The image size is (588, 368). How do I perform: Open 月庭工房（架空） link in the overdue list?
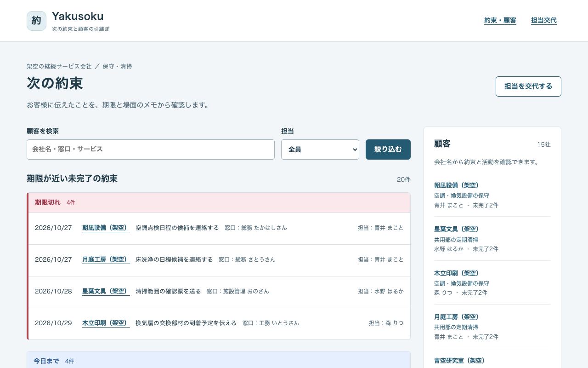(106, 259)
